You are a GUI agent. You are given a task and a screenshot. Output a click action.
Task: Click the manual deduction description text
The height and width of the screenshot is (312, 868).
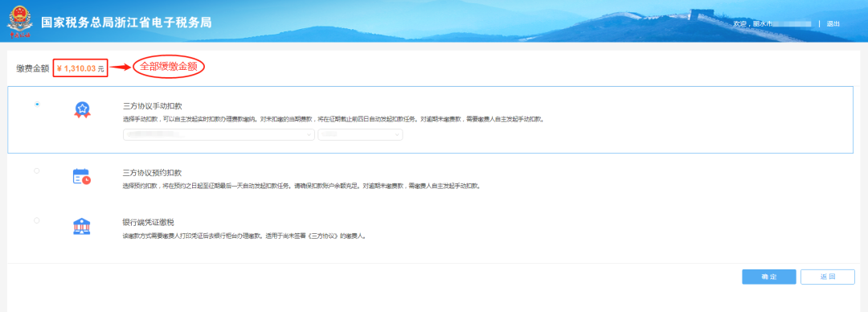coord(334,119)
